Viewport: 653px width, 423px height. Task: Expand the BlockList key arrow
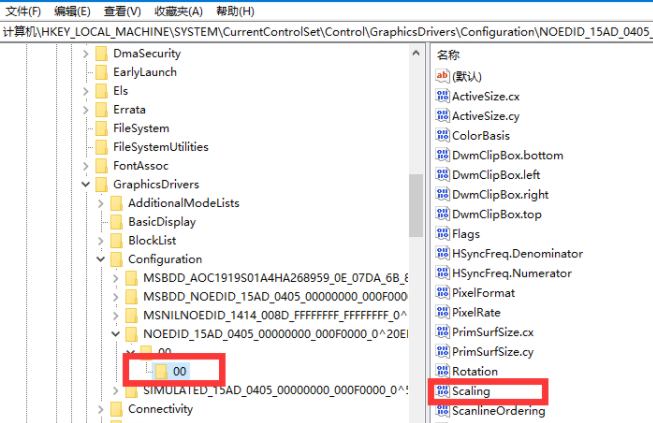[101, 241]
